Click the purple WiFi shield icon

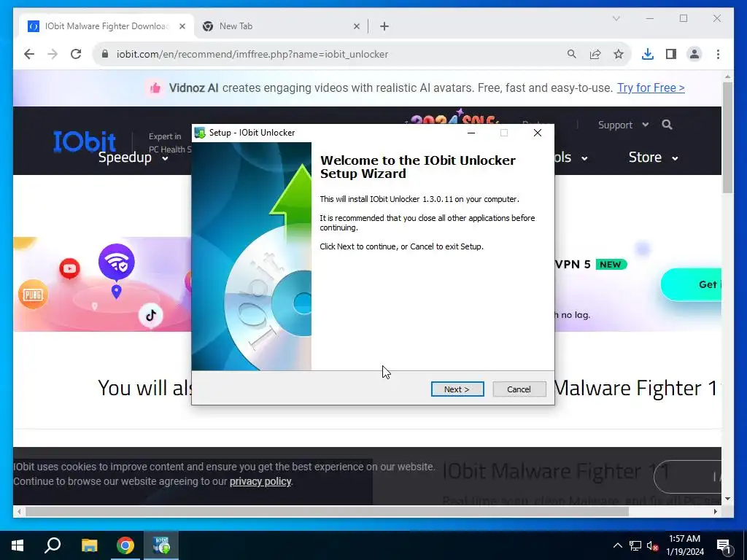116,262
